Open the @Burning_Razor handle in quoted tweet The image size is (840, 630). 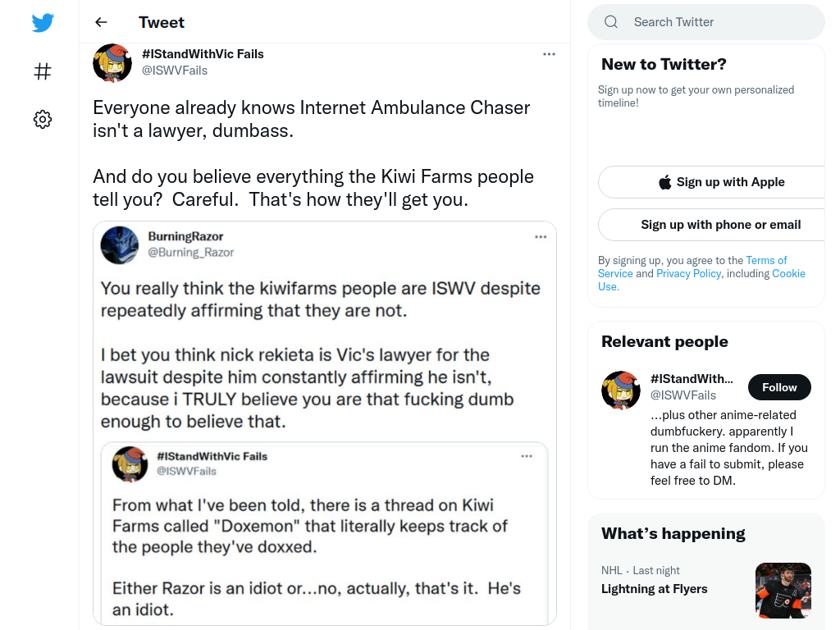pyautogui.click(x=190, y=253)
